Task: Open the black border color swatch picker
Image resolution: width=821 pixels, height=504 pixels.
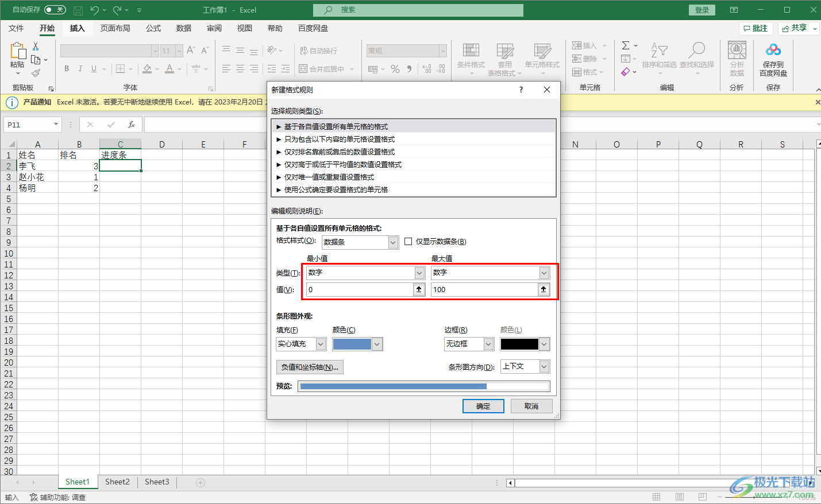Action: click(x=525, y=344)
